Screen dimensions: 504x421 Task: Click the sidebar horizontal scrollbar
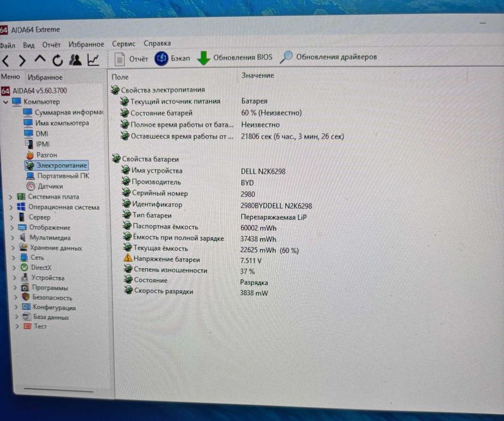(58, 390)
